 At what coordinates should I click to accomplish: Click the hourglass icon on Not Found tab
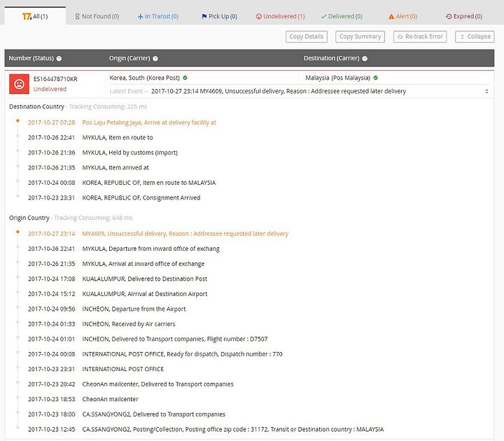(x=77, y=16)
